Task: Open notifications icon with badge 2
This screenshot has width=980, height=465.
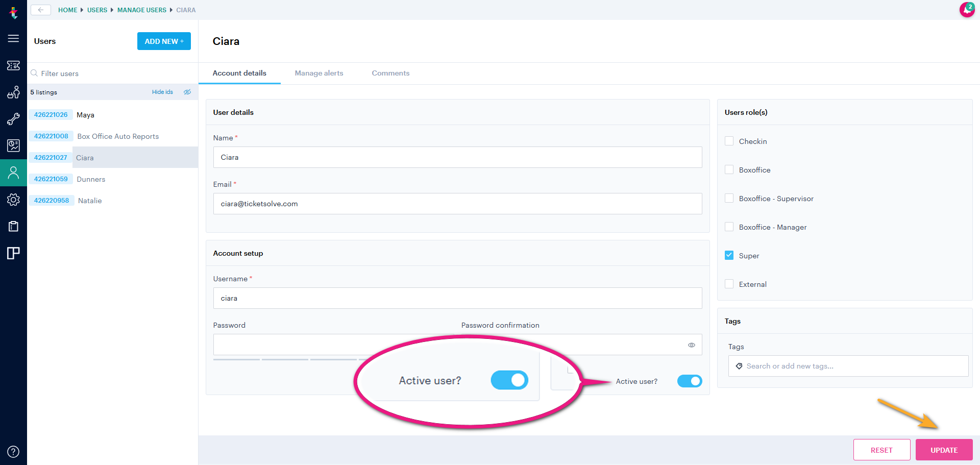Action: point(967,9)
